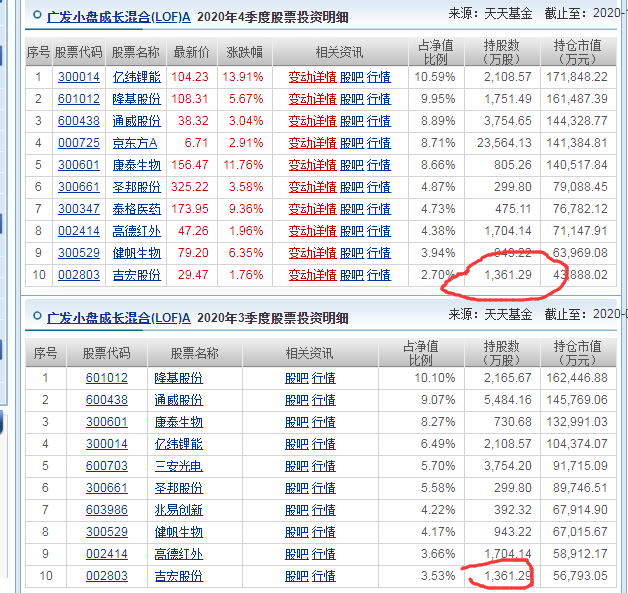Viewport: 628px width, 593px height.
Task: Open stock code 300601 in the Q4 table
Action: 79,165
